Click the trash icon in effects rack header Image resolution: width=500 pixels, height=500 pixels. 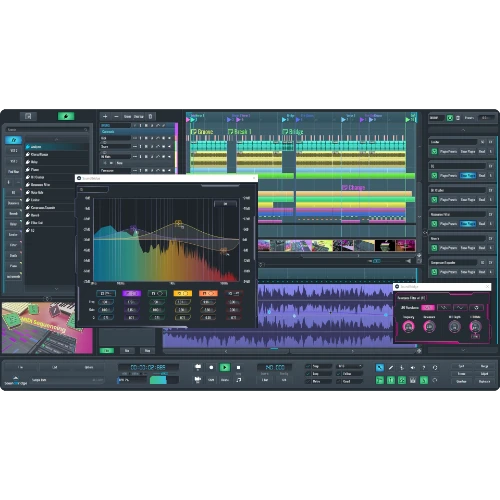point(458,118)
